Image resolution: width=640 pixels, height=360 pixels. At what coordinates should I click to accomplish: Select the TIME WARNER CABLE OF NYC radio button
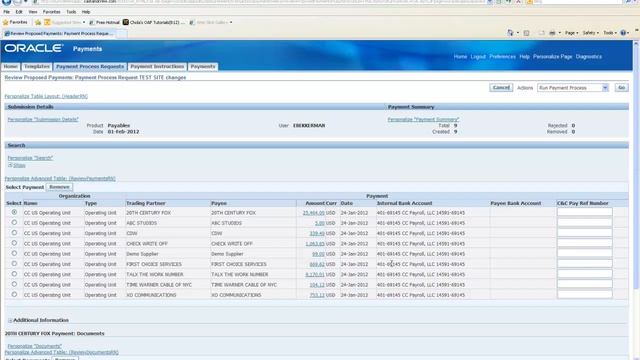click(14, 284)
